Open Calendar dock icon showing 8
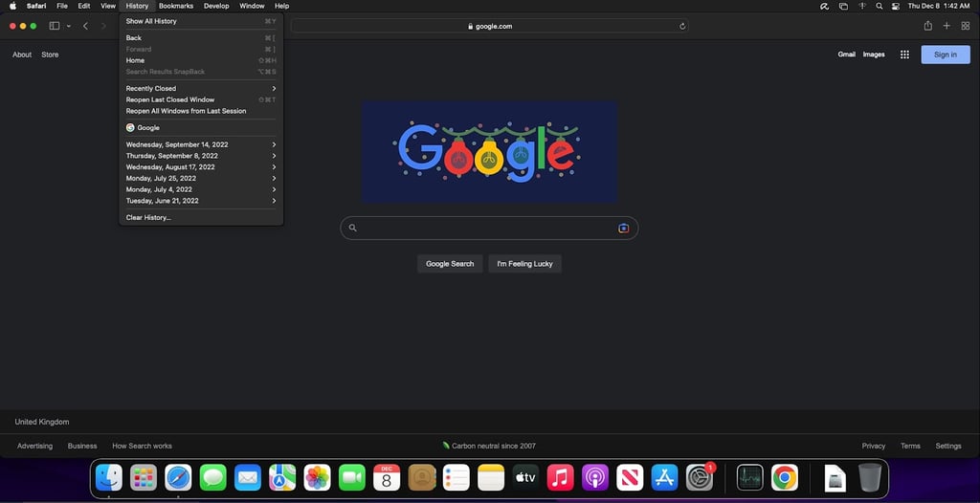Screen dimensions: 980x503 tap(387, 478)
